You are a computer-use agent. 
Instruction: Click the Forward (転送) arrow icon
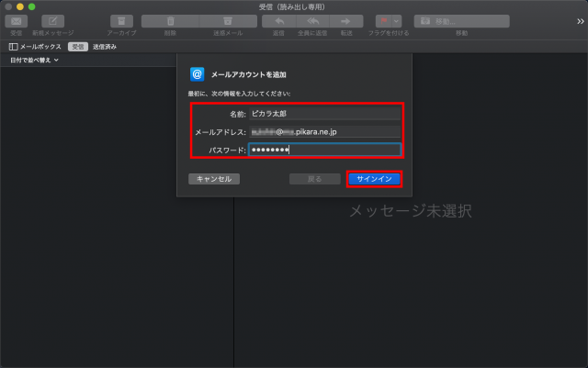345,21
